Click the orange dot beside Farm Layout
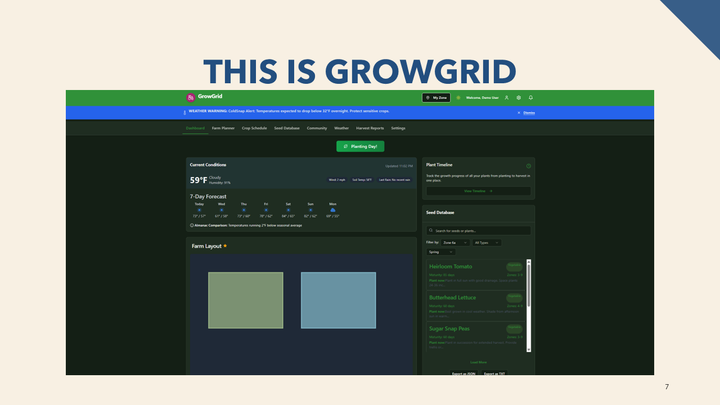The height and width of the screenshot is (405, 720). click(225, 246)
